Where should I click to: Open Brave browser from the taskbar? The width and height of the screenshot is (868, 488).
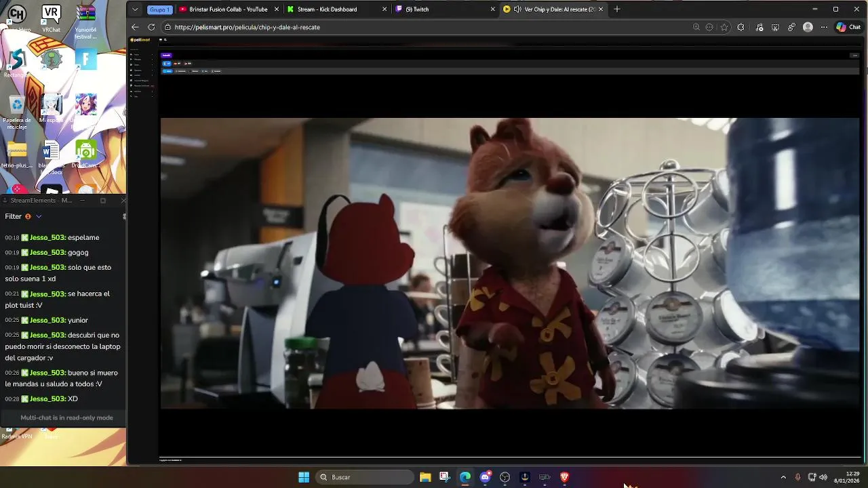[x=564, y=477]
